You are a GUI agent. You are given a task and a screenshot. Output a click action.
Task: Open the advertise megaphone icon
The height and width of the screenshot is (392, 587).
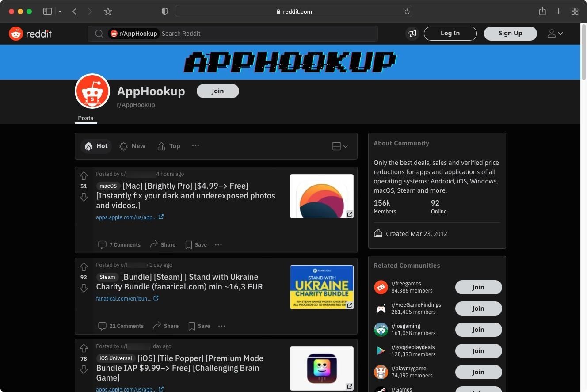412,34
